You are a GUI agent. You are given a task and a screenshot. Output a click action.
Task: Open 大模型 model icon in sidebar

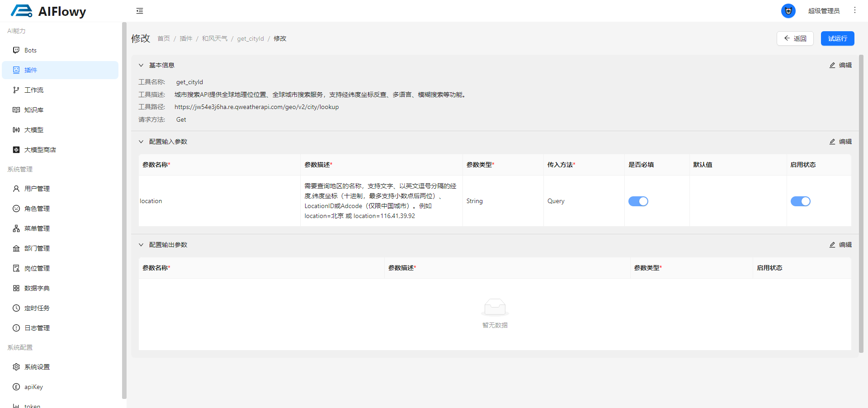coord(16,130)
